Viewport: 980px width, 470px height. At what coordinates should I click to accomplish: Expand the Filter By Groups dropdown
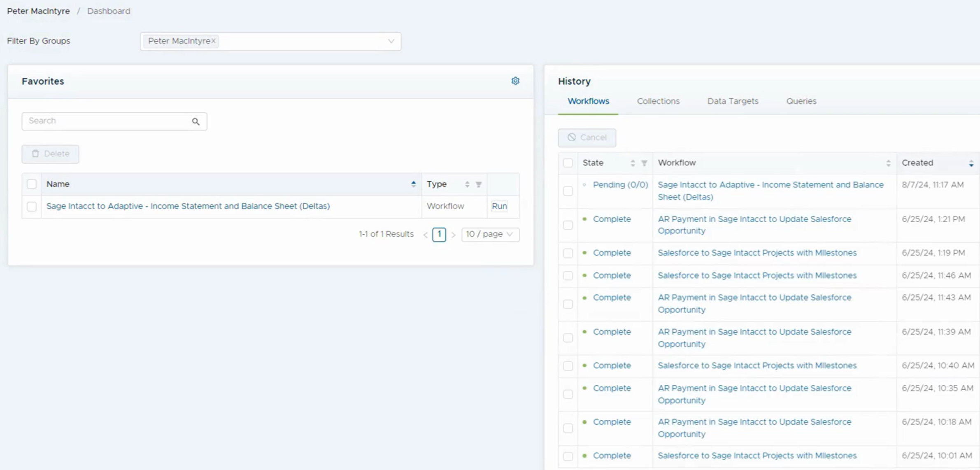tap(391, 41)
